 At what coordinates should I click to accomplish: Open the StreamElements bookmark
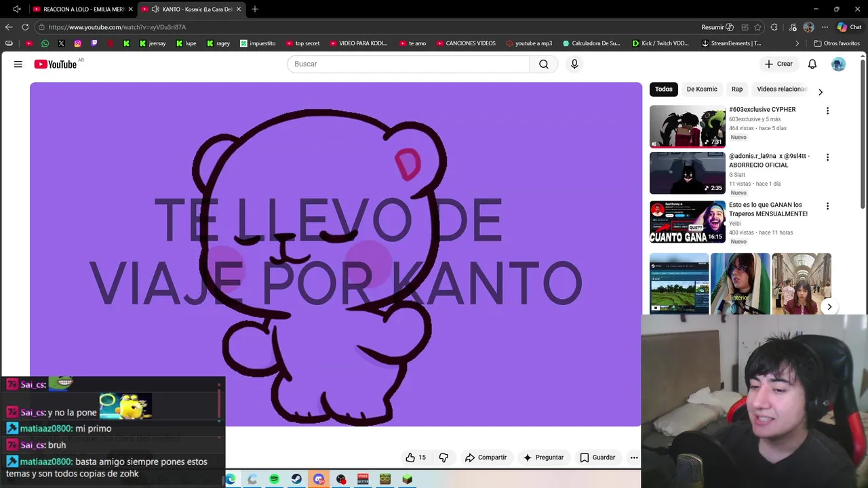click(x=731, y=43)
